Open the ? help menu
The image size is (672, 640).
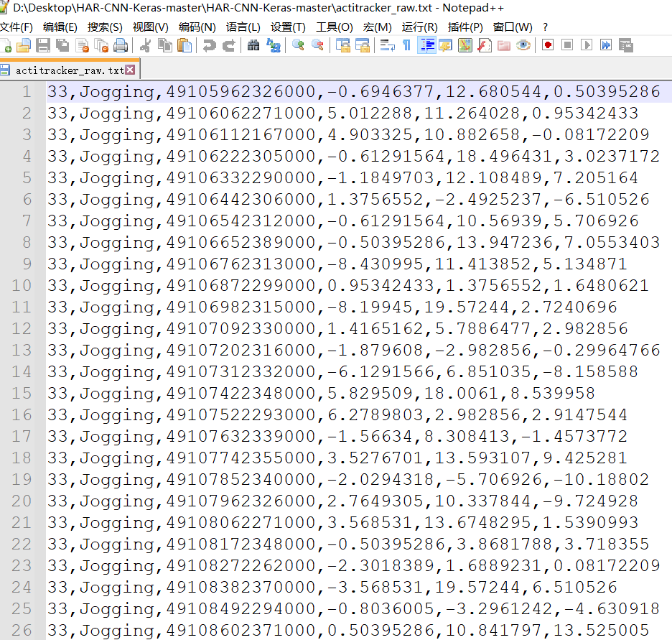coord(545,27)
